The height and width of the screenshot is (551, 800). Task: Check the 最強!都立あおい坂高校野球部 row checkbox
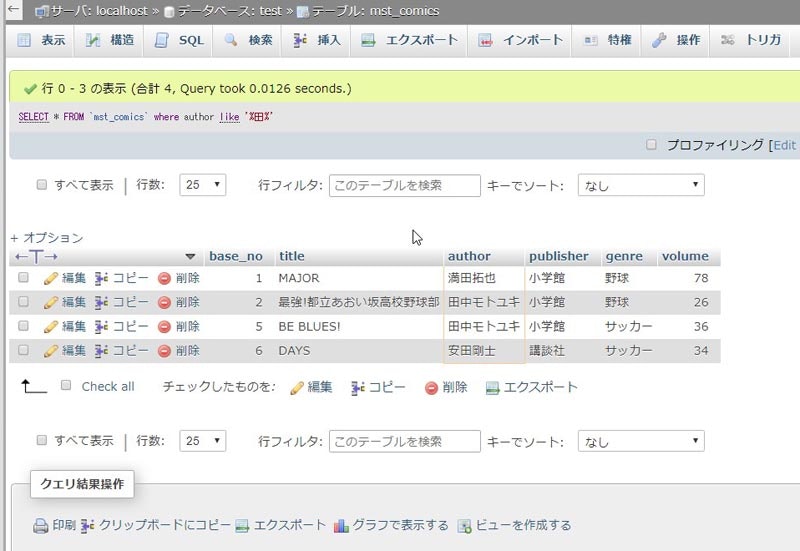pyautogui.click(x=23, y=301)
